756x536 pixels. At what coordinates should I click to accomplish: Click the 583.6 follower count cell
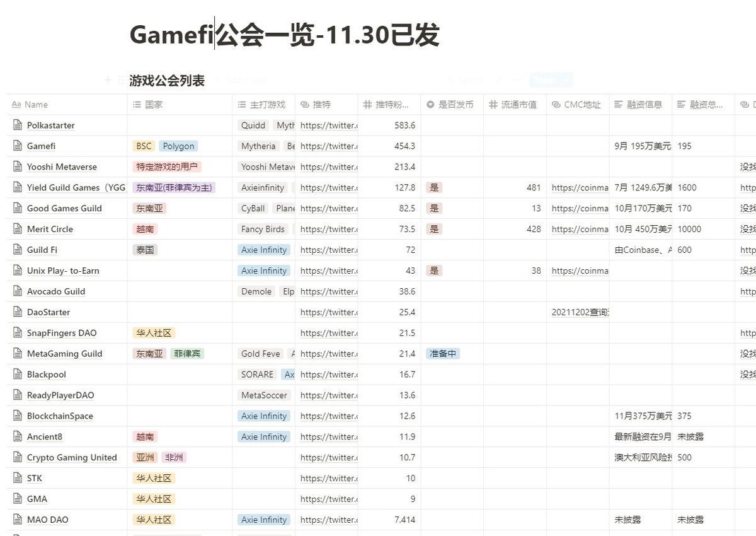(x=390, y=125)
